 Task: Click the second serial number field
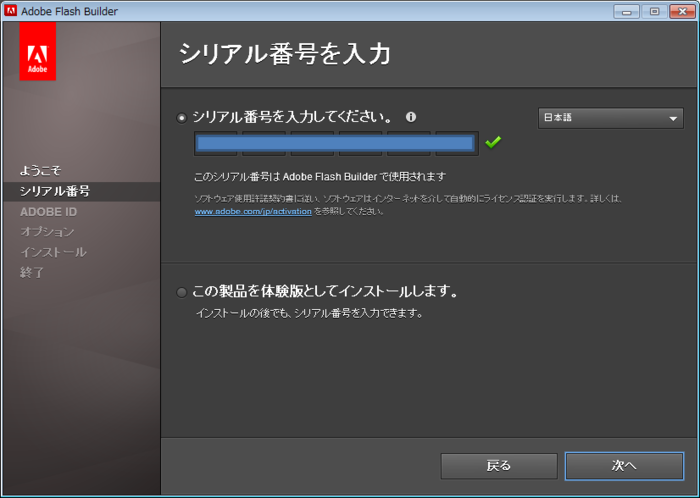click(x=264, y=143)
